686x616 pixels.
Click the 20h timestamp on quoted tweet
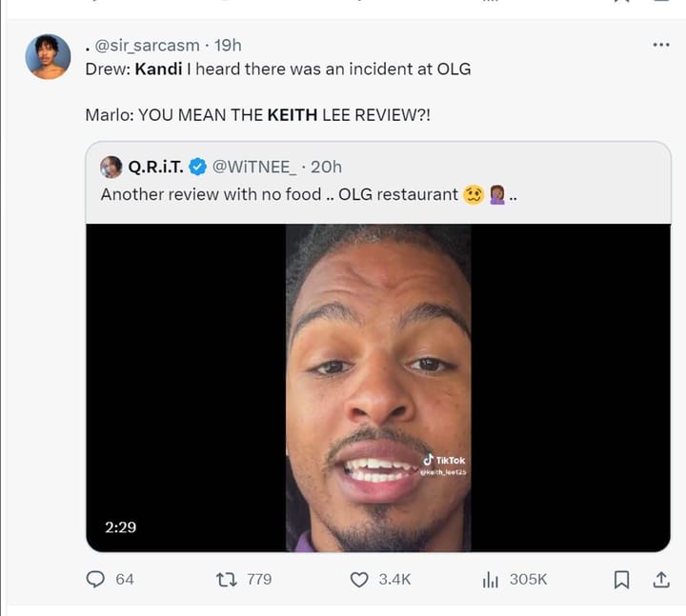pyautogui.click(x=326, y=167)
